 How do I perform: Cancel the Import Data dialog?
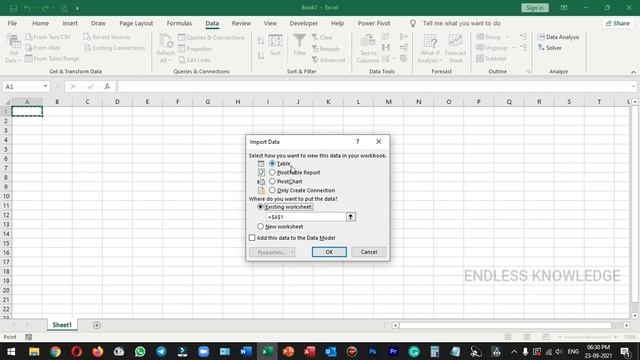[x=369, y=252]
